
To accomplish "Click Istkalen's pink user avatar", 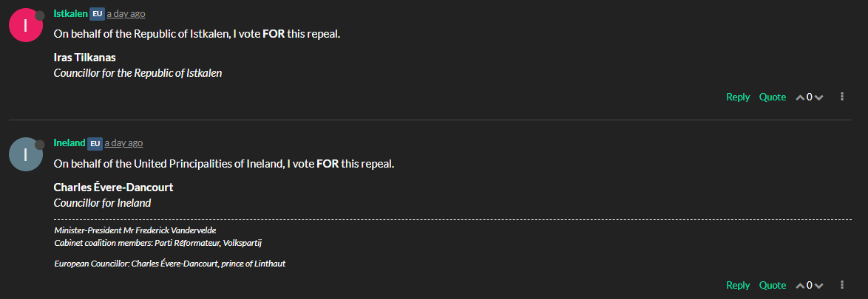I will [x=25, y=25].
